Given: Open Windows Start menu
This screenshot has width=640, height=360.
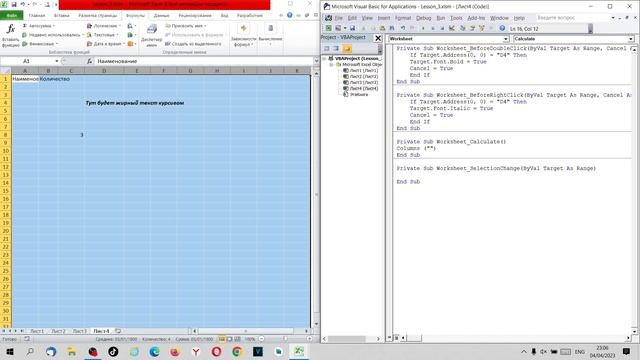Looking at the screenshot, I should tap(9, 351).
